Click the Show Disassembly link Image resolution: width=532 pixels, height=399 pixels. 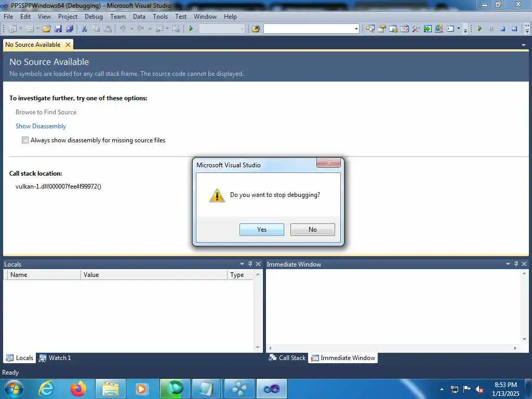tap(41, 126)
